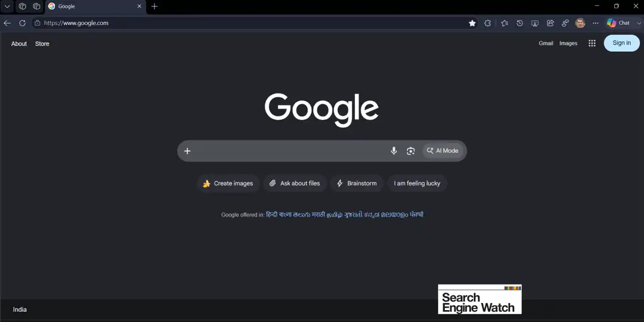
Task: Open the profile avatar picture
Action: coord(580,23)
